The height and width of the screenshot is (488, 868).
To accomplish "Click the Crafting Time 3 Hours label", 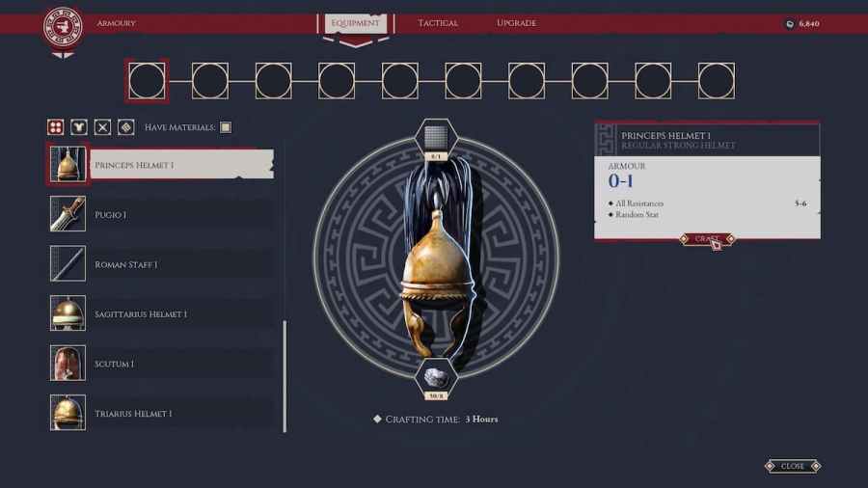I will click(x=436, y=420).
